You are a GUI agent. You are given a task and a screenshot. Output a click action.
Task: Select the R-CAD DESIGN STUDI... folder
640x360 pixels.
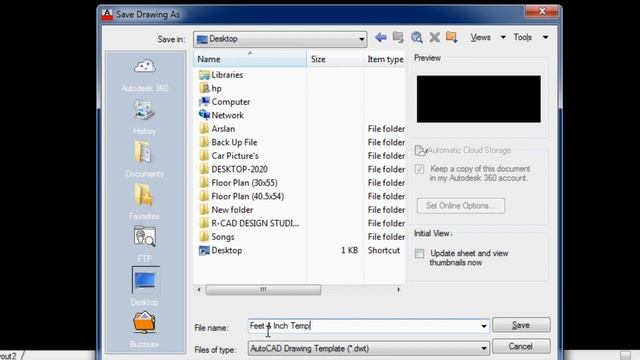tap(249, 223)
